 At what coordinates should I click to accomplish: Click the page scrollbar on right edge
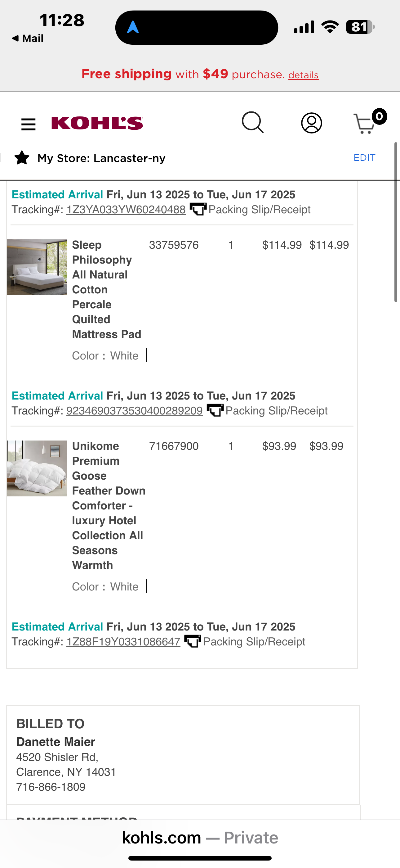pyautogui.click(x=396, y=222)
